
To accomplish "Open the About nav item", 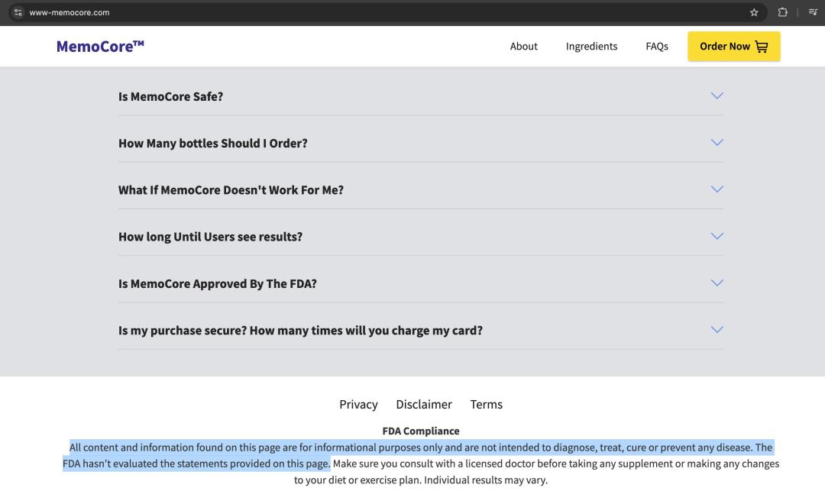I will [523, 47].
